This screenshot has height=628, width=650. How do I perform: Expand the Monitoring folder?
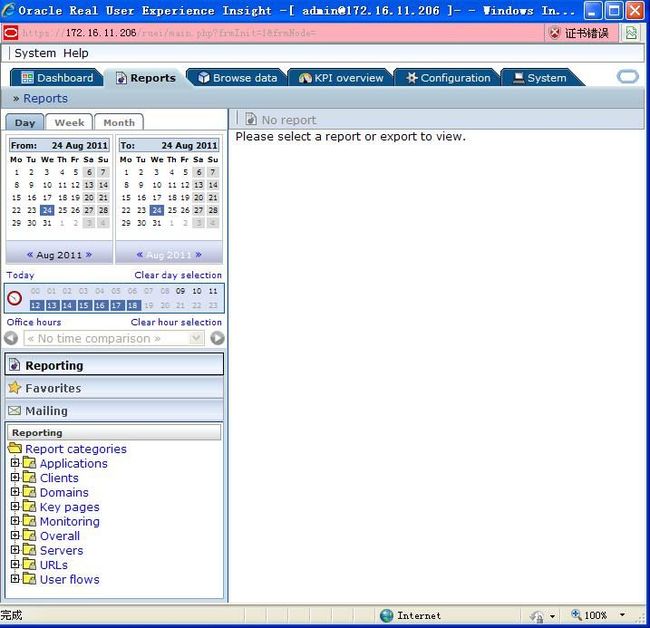click(x=15, y=520)
